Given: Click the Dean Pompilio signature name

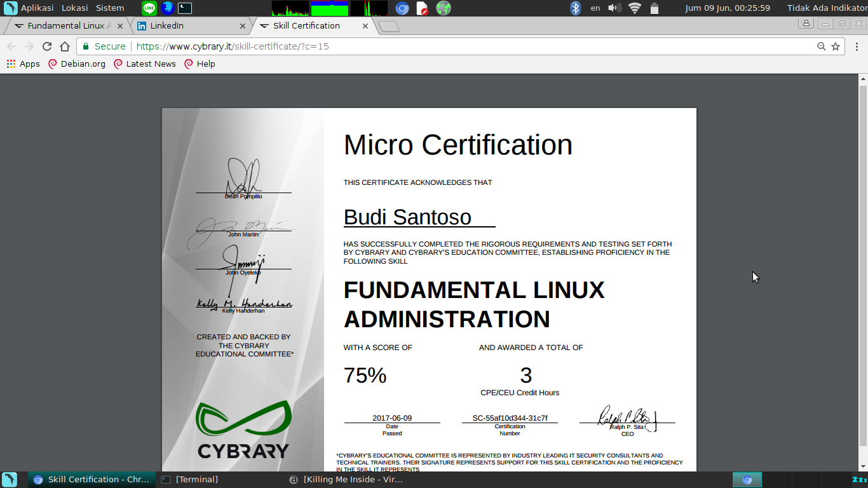Looking at the screenshot, I should pyautogui.click(x=243, y=196).
